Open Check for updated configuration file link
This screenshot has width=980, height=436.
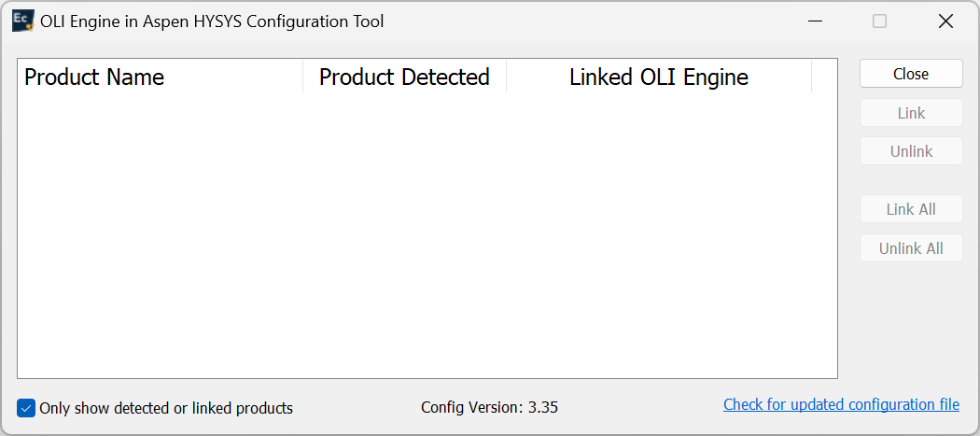[x=841, y=404]
